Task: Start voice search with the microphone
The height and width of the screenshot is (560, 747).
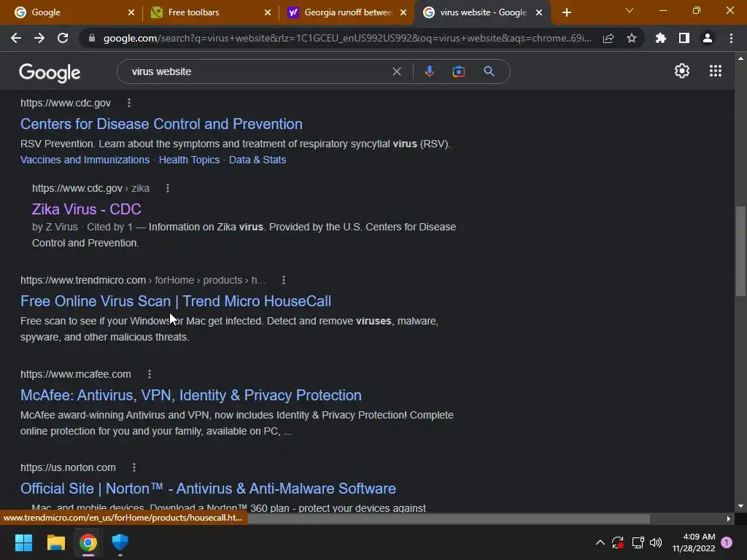Action: pos(429,71)
